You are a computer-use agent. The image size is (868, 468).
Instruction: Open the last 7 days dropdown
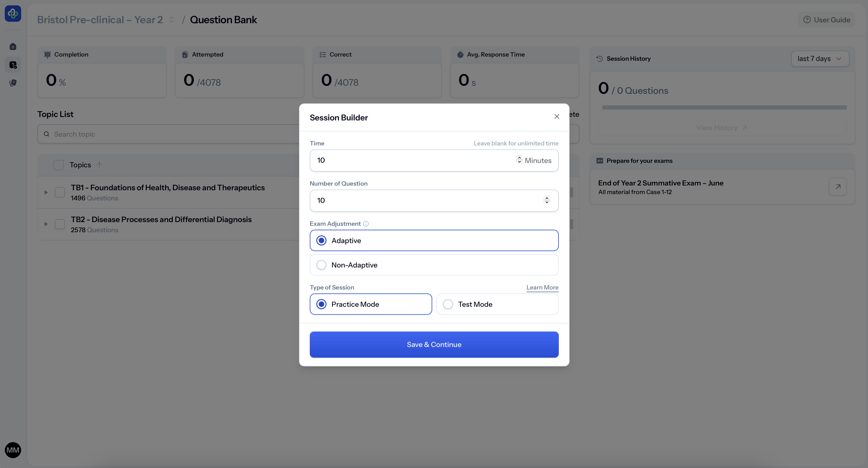tap(819, 59)
